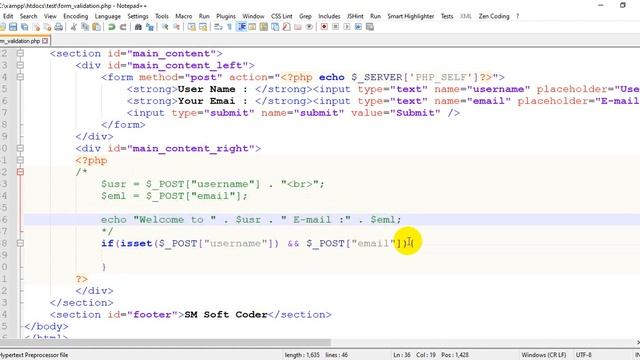Viewport: 640px width, 360px height.
Task: Open the Edit menu
Action: (8, 16)
